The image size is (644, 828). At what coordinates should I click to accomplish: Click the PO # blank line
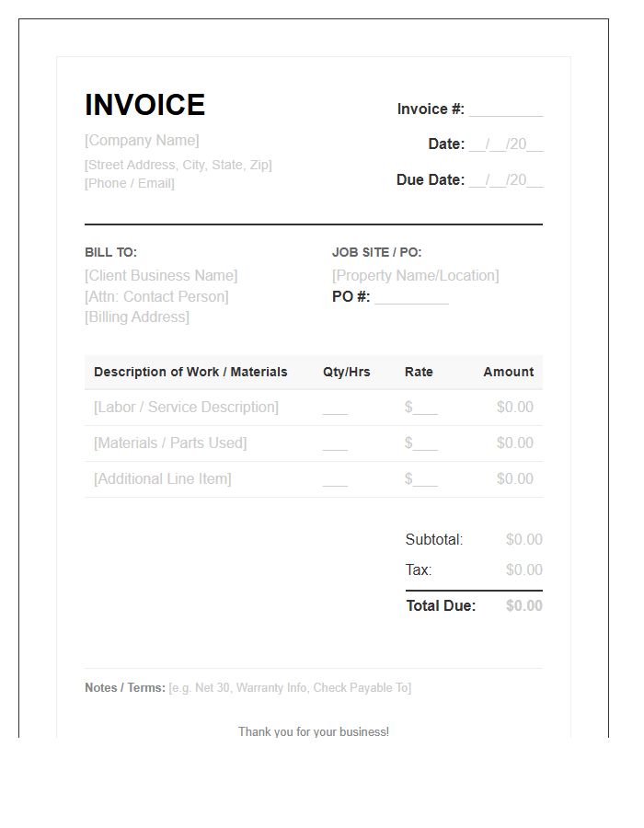[x=412, y=298]
